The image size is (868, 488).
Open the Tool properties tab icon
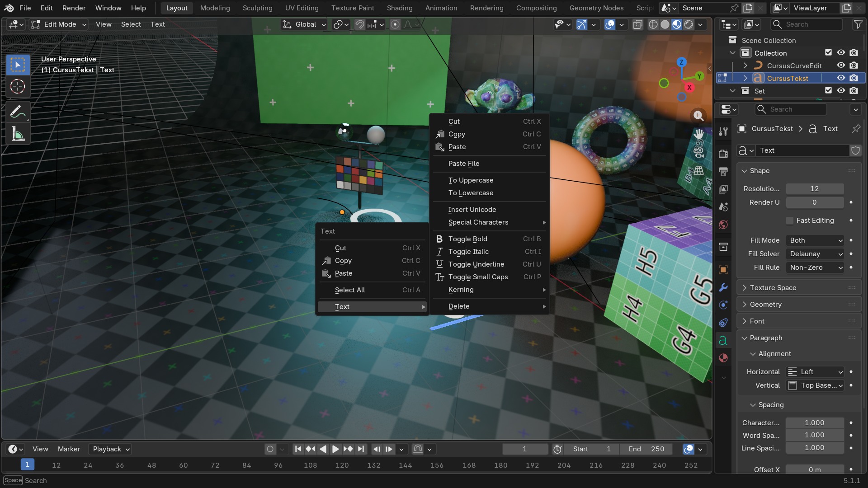click(723, 131)
